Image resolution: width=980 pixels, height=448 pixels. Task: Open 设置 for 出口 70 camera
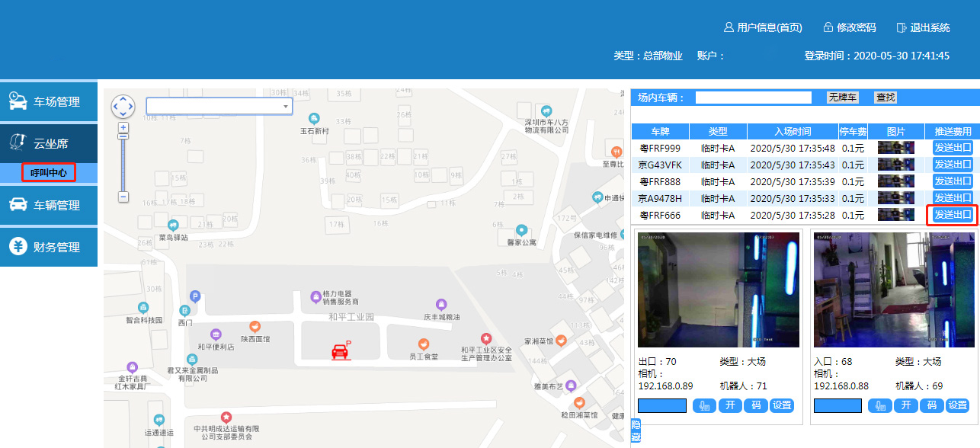(x=782, y=405)
